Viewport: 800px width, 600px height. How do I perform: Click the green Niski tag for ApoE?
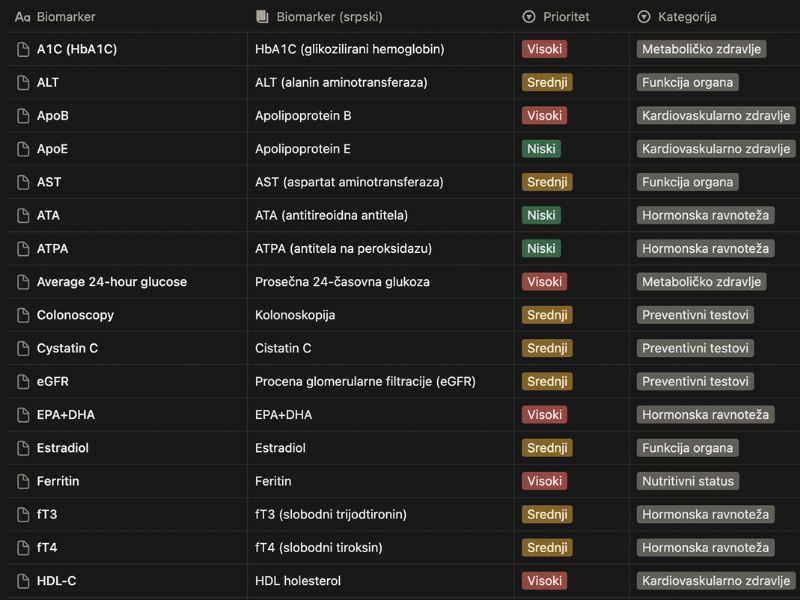tap(541, 149)
